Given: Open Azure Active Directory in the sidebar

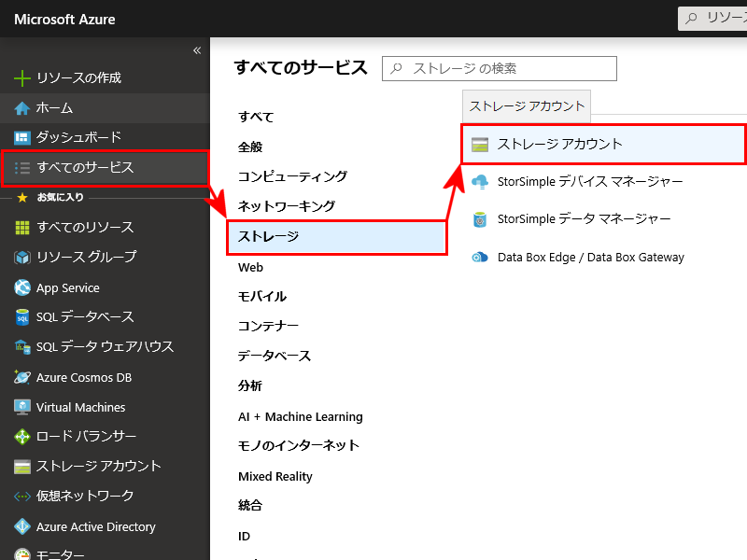Looking at the screenshot, I should (96, 527).
